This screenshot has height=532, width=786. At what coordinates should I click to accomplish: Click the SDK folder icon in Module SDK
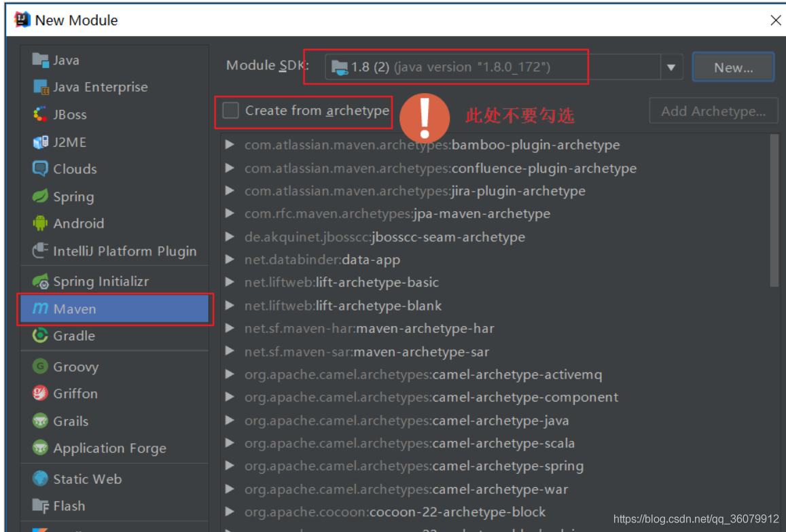pyautogui.click(x=340, y=67)
